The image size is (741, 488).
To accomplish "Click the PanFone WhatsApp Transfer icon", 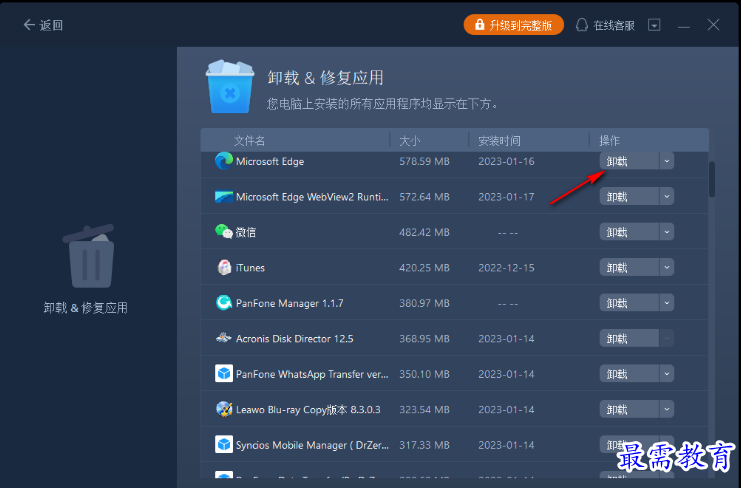I will [x=224, y=374].
